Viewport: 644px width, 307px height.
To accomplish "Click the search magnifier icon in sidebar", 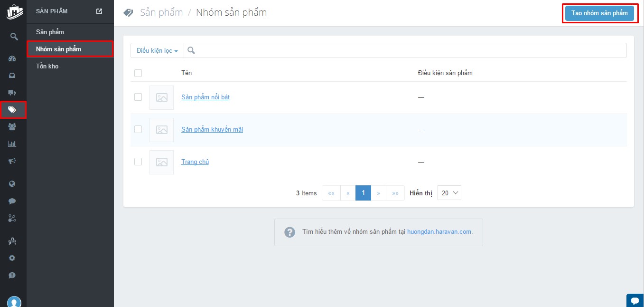I will pos(14,37).
